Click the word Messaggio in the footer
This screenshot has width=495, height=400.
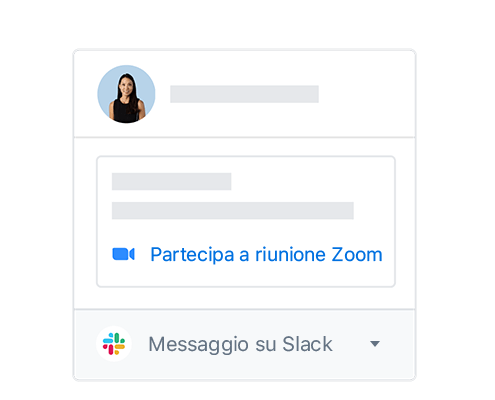199,345
